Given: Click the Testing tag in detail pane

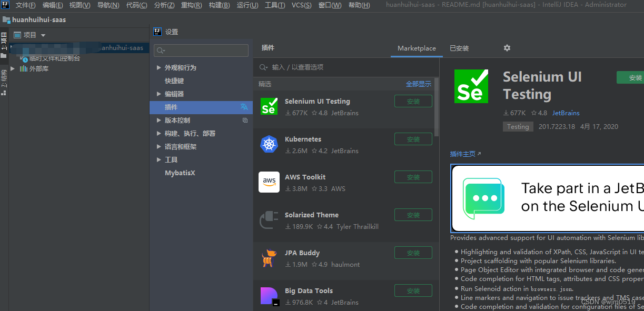Looking at the screenshot, I should tap(518, 127).
